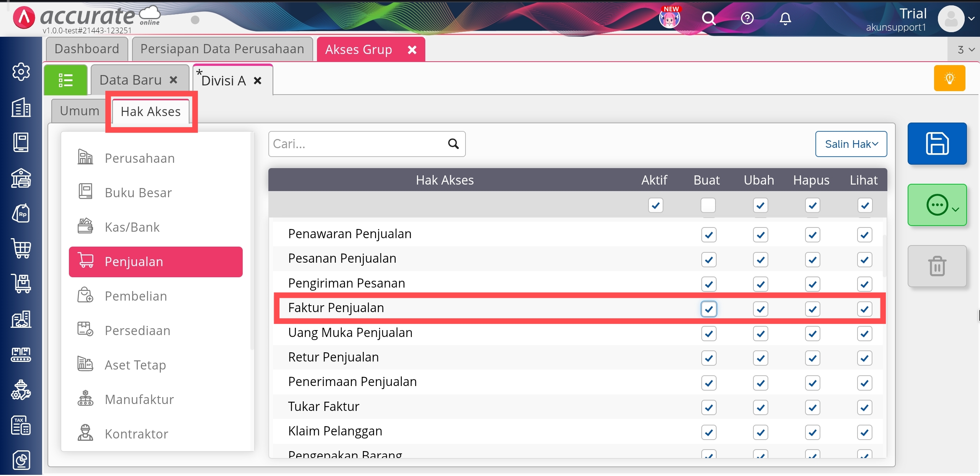Image resolution: width=980 pixels, height=476 pixels.
Task: Open the green list view button
Action: coord(65,80)
